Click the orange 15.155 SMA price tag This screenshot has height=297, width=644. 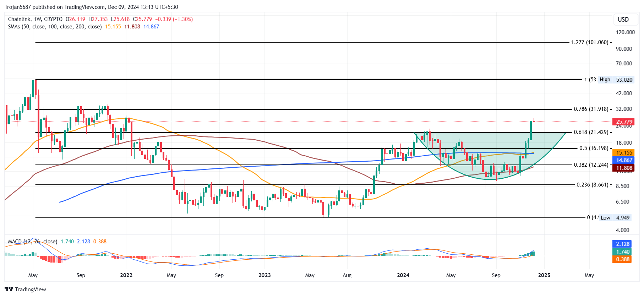coord(624,152)
